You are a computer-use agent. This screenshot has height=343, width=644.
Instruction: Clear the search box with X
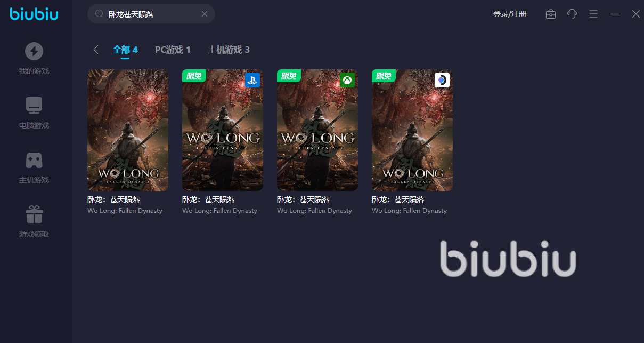coord(205,14)
